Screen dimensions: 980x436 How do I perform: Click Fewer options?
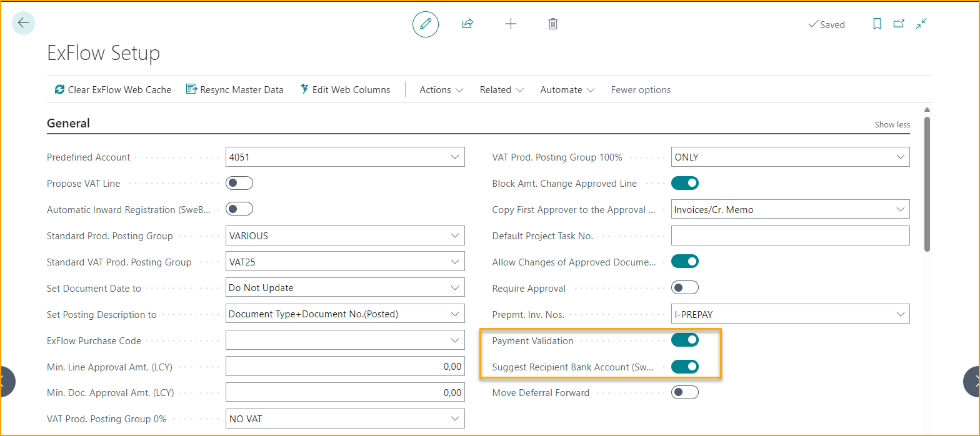pos(641,90)
